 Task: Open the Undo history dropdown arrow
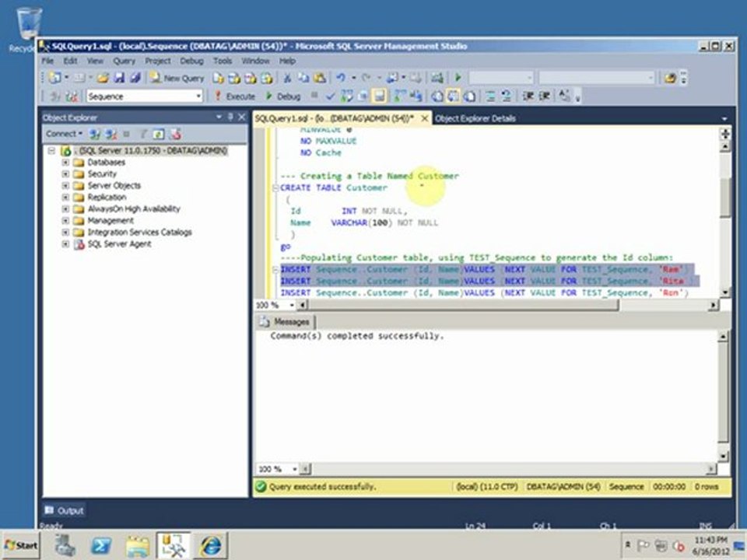coord(353,78)
